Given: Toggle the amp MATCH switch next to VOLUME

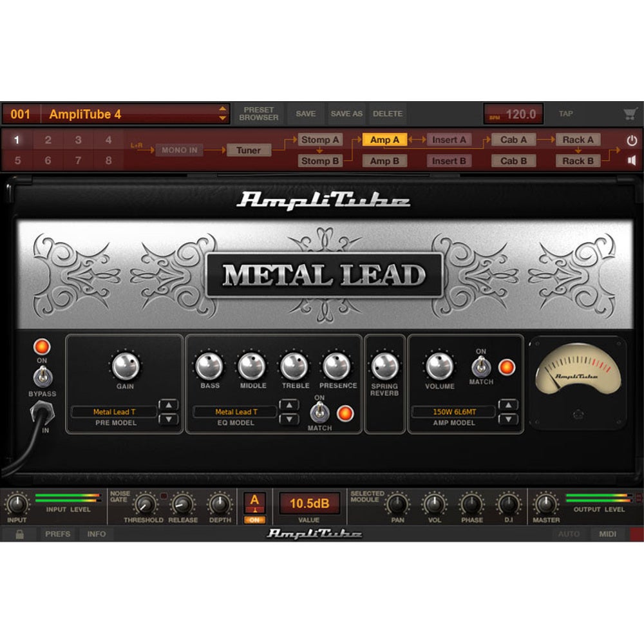Looking at the screenshot, I should pyautogui.click(x=481, y=366).
